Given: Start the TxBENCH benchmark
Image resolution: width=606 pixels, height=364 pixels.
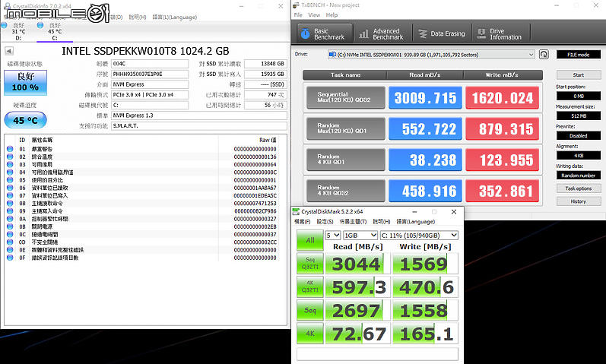Looking at the screenshot, I should pos(579,75).
